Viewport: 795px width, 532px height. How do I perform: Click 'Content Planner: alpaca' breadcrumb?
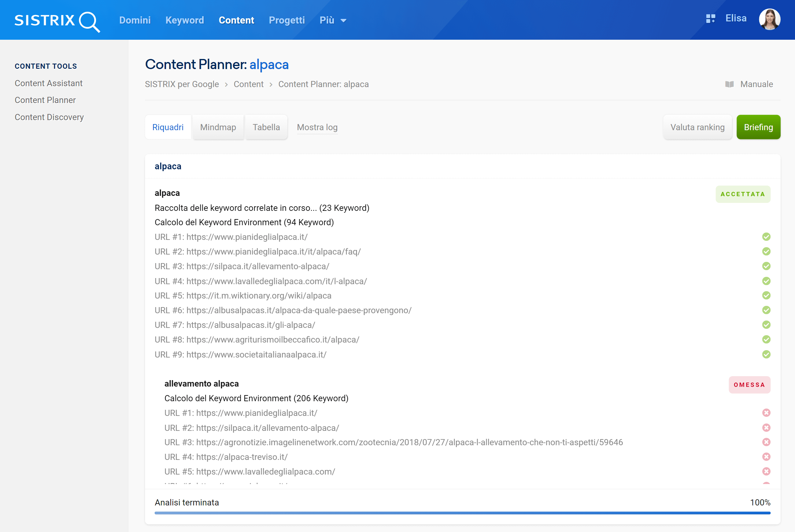pyautogui.click(x=324, y=84)
